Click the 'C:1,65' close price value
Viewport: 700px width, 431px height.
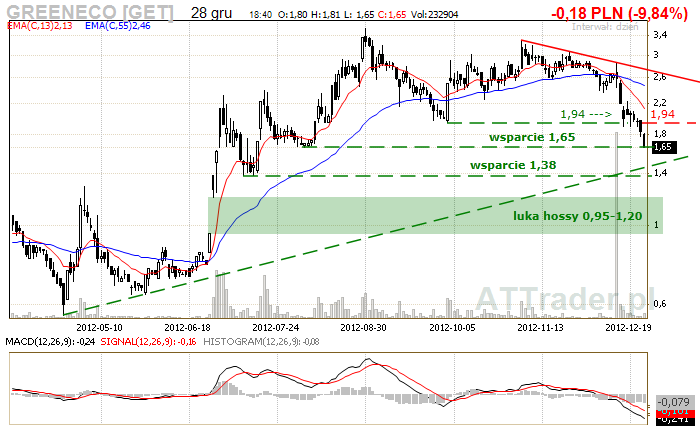392,15
